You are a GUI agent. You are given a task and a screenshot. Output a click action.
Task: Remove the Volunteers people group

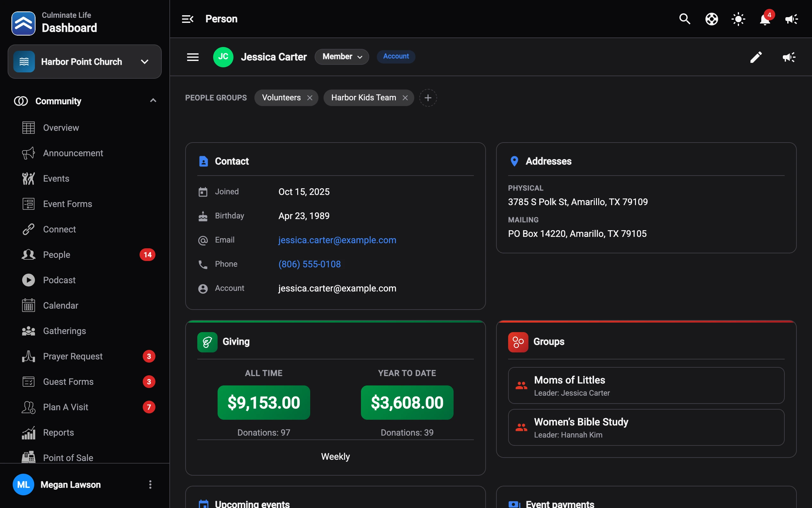point(310,98)
